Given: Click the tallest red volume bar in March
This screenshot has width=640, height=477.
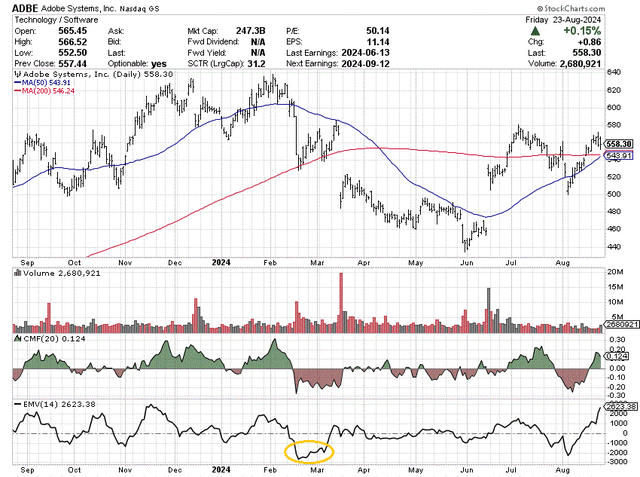Looking at the screenshot, I should coord(341,303).
